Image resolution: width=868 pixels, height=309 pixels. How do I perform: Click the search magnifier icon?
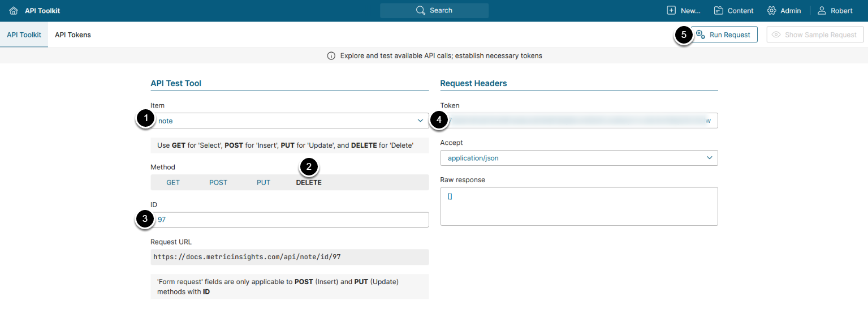[x=420, y=11]
